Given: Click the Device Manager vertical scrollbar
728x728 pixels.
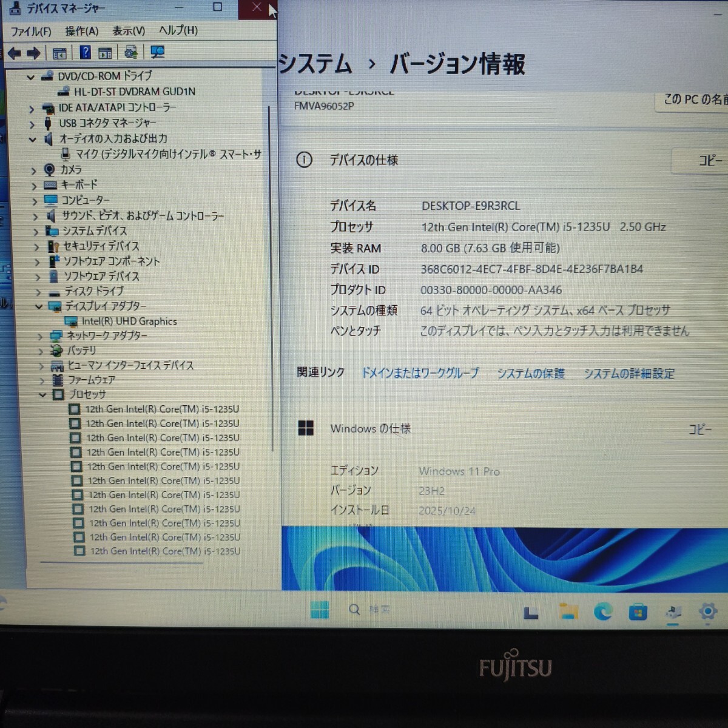Looking at the screenshot, I should click(x=271, y=279).
